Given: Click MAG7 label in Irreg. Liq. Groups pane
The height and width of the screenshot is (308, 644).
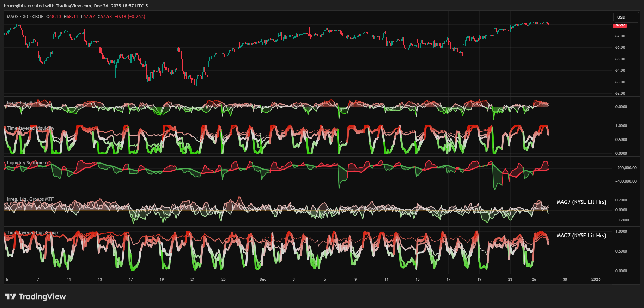Looking at the screenshot, I should (581, 202).
